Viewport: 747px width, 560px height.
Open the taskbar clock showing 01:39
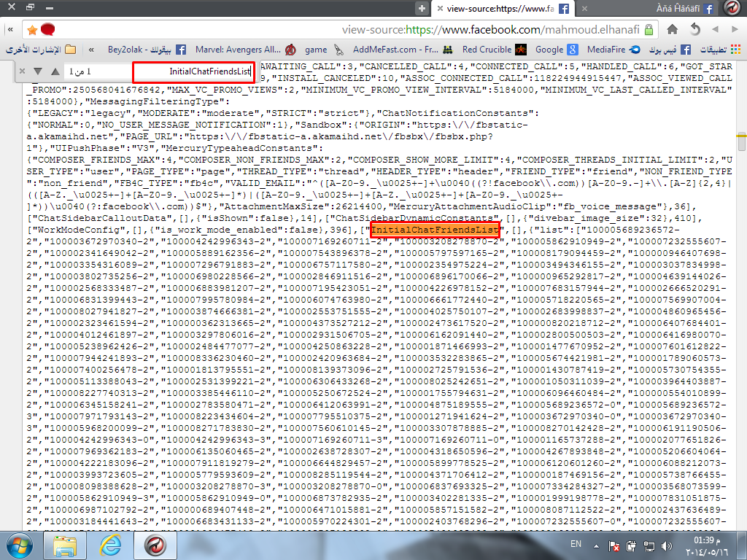point(707,545)
